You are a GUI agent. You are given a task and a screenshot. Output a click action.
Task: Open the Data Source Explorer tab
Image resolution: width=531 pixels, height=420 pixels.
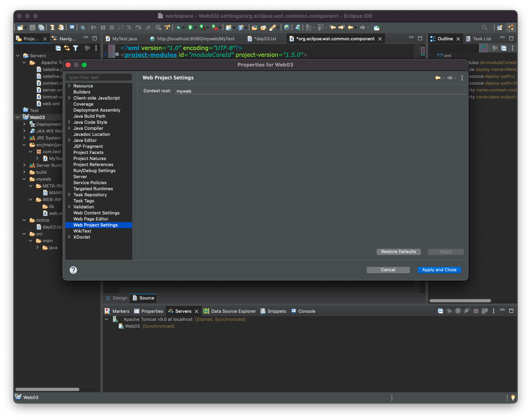229,311
